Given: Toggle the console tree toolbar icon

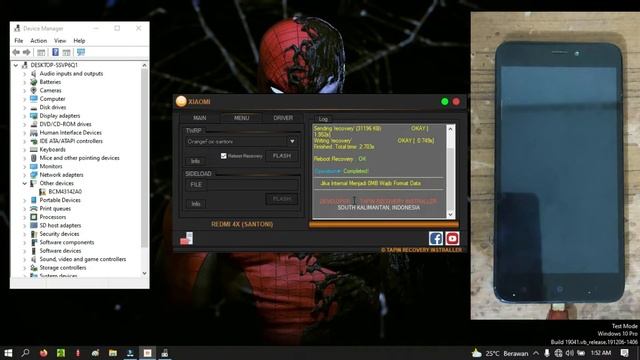Looking at the screenshot, I should [41, 52].
